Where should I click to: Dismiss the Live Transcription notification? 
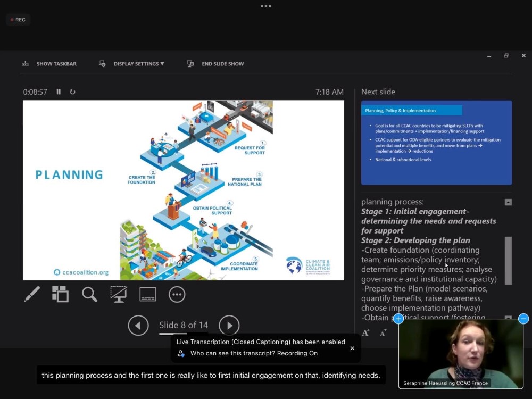click(352, 348)
